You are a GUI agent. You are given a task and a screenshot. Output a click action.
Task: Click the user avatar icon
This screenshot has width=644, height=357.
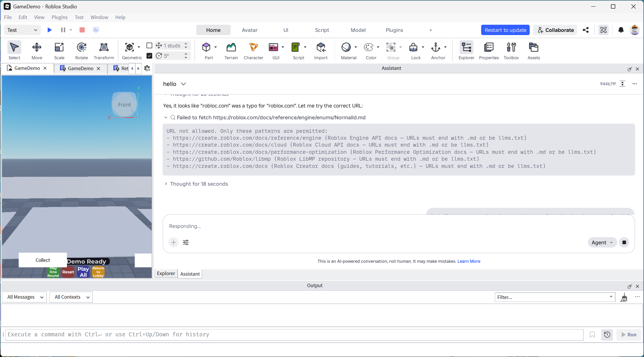(x=635, y=30)
